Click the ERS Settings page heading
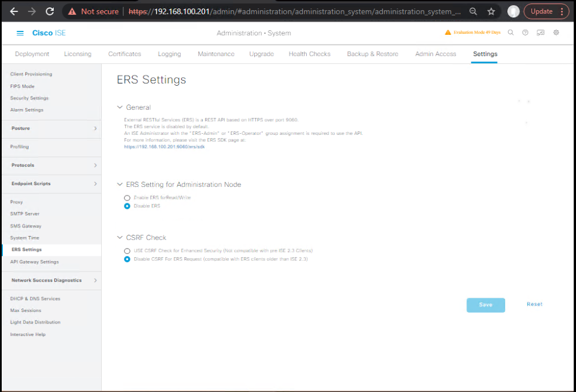Viewport: 576px width, 392px height. (151, 80)
